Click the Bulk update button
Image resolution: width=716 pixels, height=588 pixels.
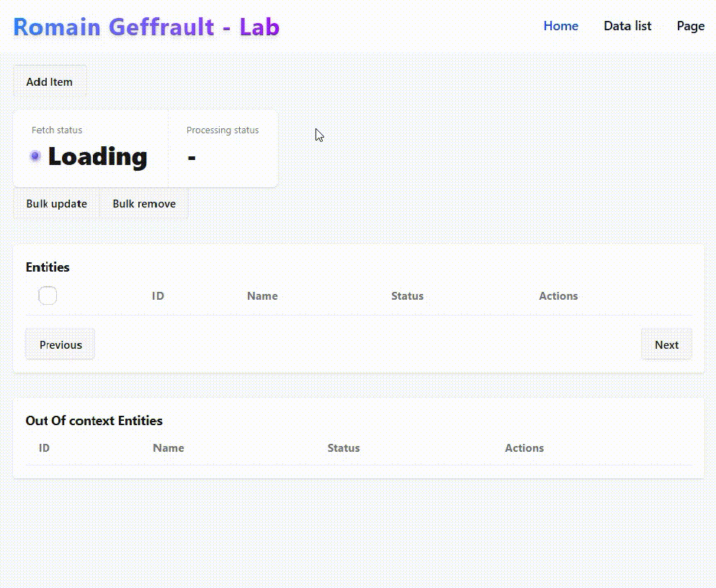click(57, 204)
